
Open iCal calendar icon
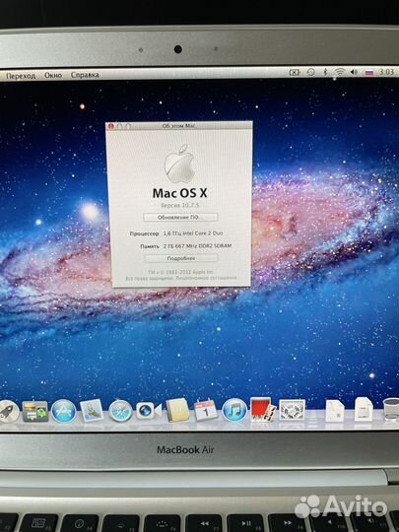click(x=206, y=410)
